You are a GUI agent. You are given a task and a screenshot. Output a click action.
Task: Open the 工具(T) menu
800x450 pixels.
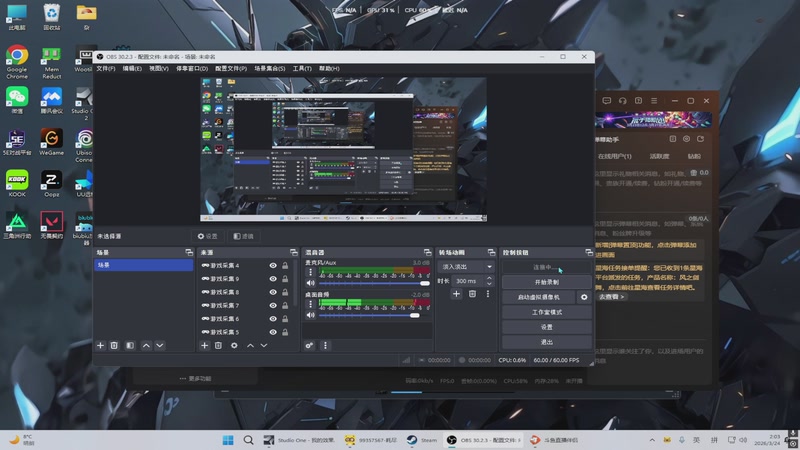click(x=302, y=68)
